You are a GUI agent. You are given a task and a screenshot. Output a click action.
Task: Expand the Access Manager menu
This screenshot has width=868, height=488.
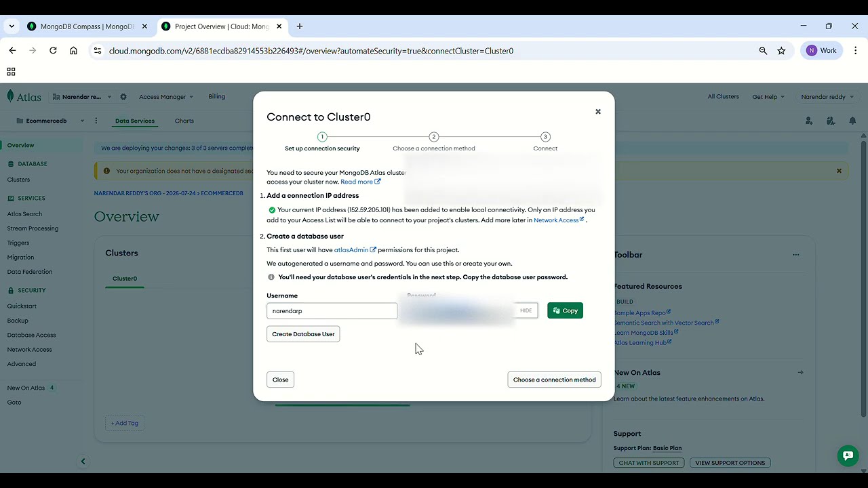tap(166, 97)
